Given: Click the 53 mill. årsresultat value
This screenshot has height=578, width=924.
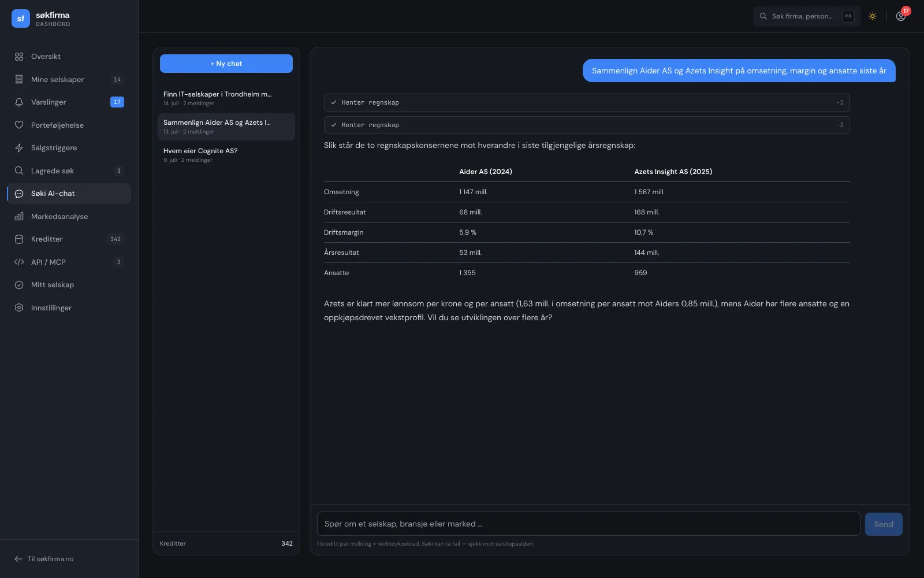Looking at the screenshot, I should 471,253.
